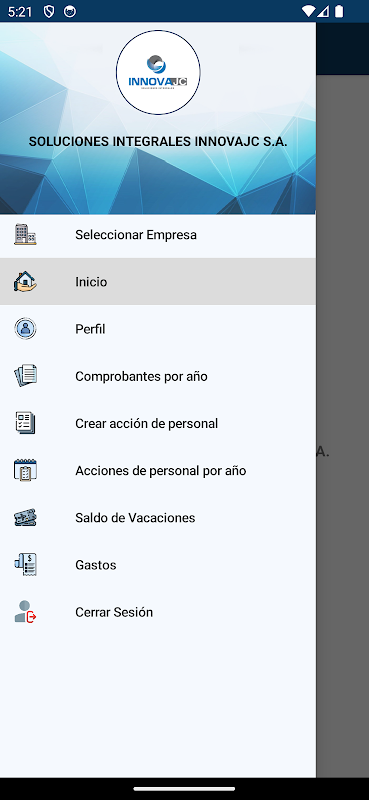The height and width of the screenshot is (800, 369).
Task: View Saldo de Vacaciones
Action: (x=158, y=518)
